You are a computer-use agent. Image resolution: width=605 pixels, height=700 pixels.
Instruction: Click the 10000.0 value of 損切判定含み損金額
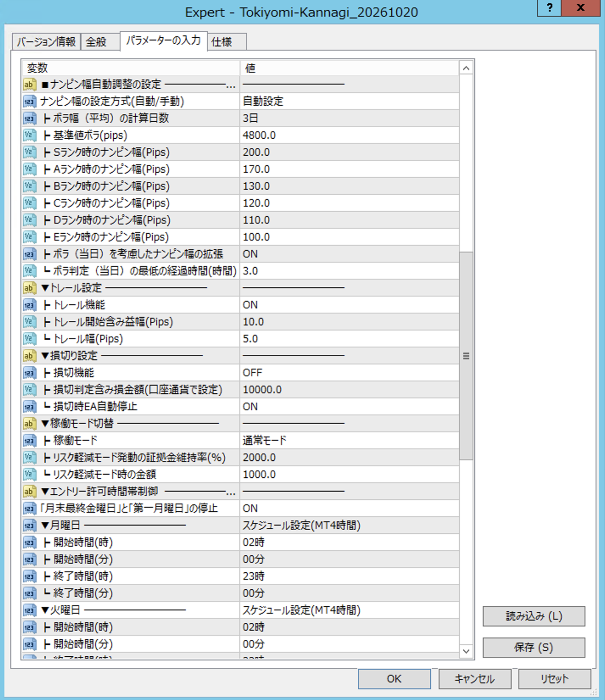[x=349, y=390]
